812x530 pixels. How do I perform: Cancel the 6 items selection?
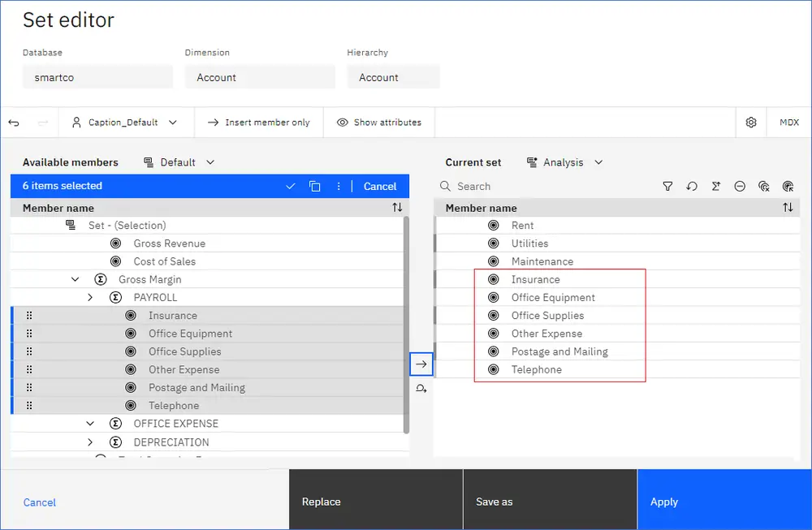(x=379, y=187)
